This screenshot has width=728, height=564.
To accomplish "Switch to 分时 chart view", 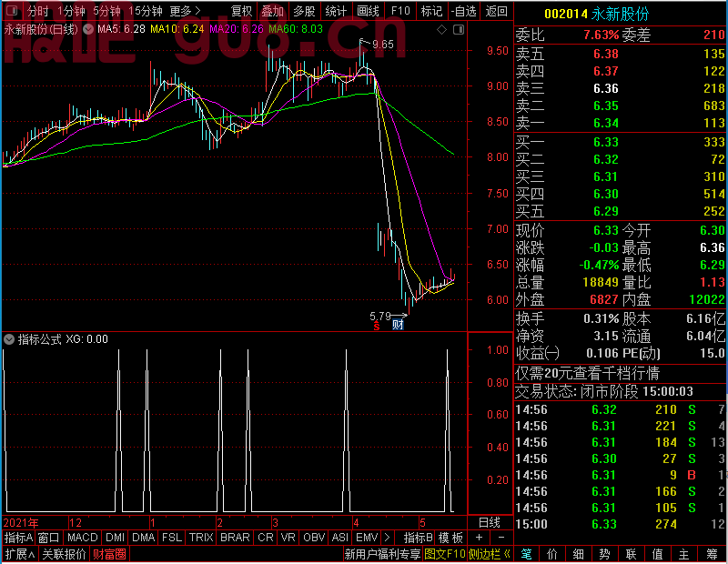I will (37, 11).
